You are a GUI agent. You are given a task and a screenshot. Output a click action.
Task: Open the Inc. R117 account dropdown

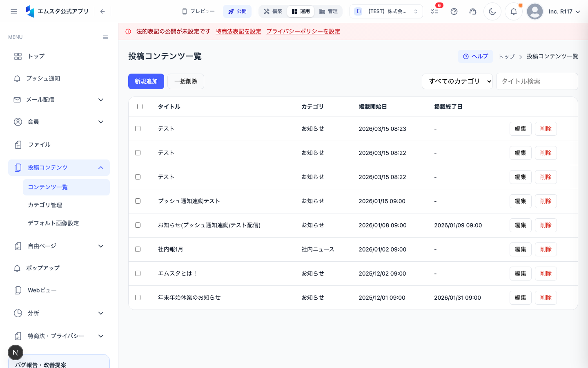click(x=564, y=11)
